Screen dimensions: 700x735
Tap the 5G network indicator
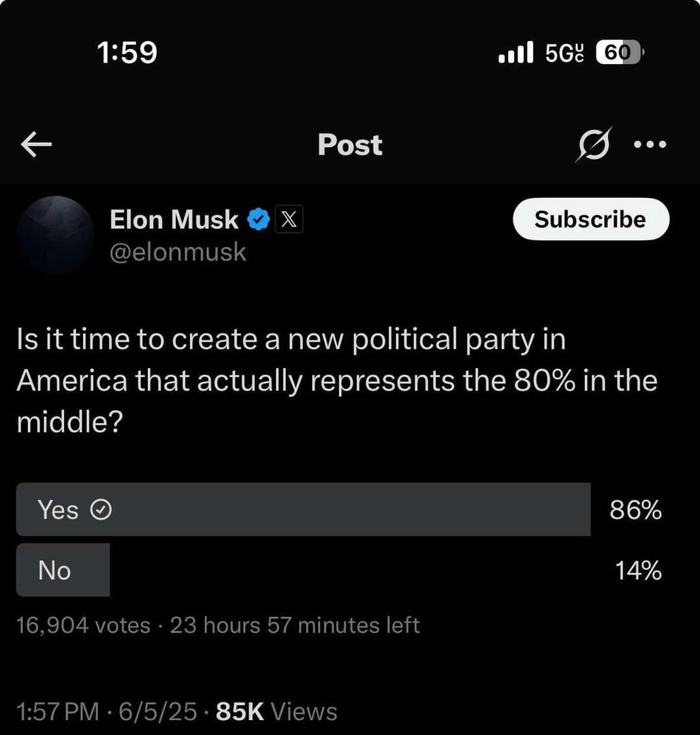(564, 52)
